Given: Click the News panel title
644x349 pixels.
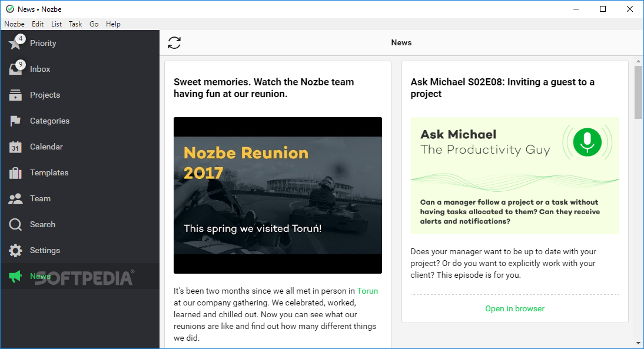Looking at the screenshot, I should (401, 43).
